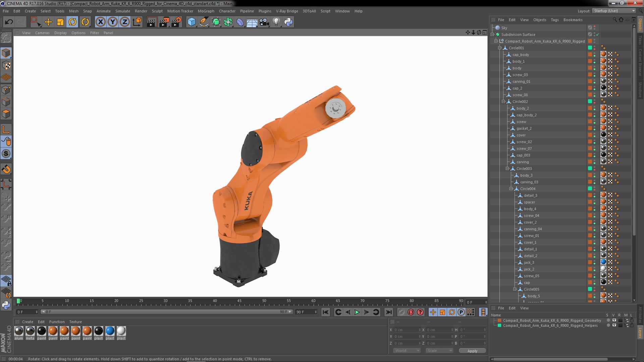
Task: Click frame 45 on the timeline ruler
Action: (x=239, y=301)
